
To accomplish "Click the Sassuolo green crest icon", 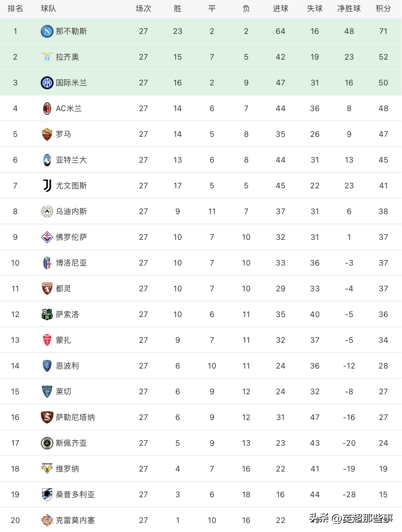I will click(47, 314).
